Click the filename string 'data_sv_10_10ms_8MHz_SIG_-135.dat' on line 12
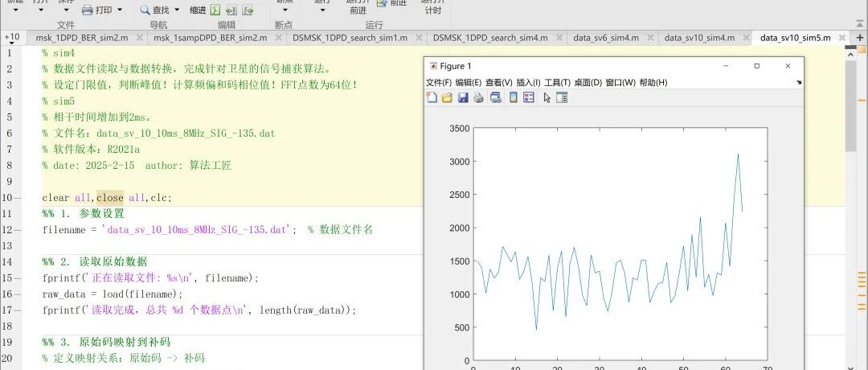The height and width of the screenshot is (370, 868). [197, 229]
